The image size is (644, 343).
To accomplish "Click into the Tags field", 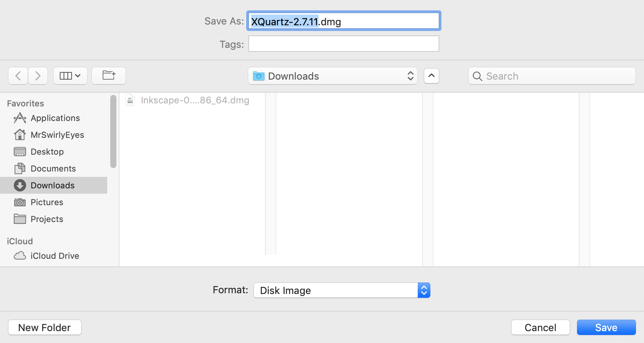I will [343, 44].
